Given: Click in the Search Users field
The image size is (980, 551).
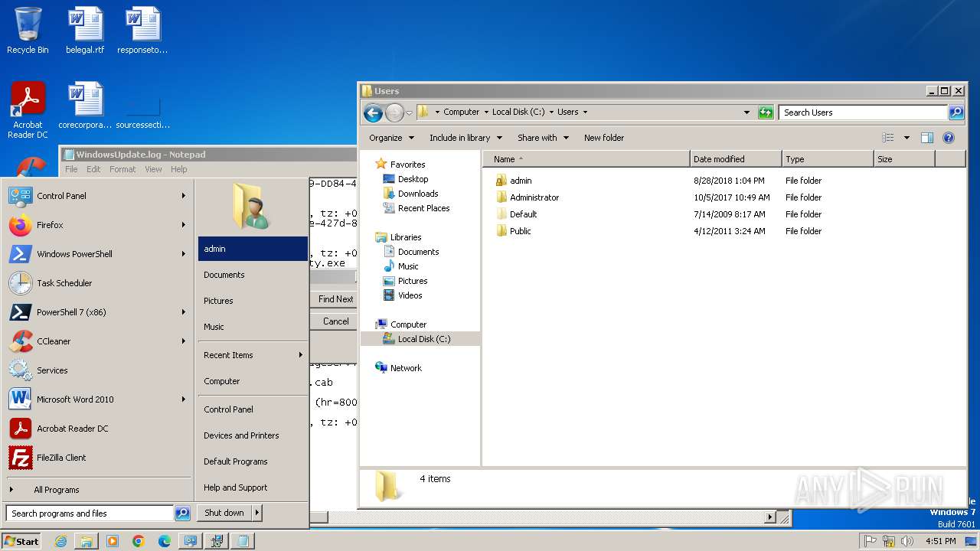Looking at the screenshot, I should coord(863,112).
